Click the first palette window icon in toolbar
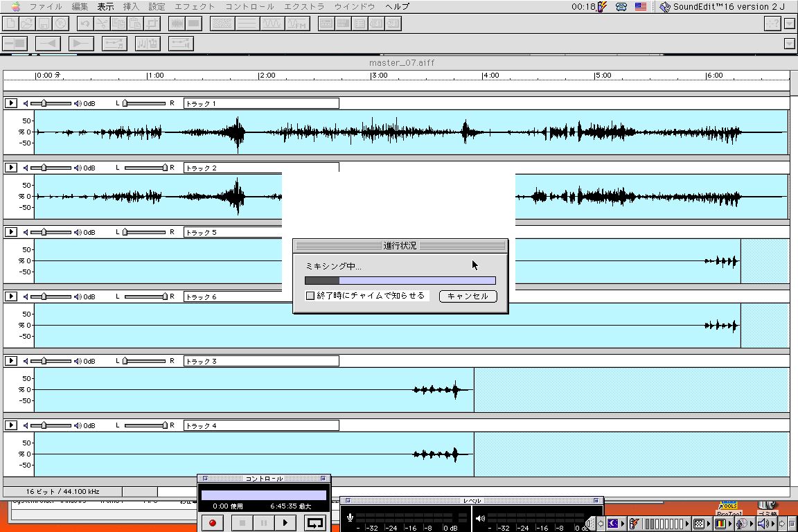This screenshot has width=798, height=532. [x=326, y=24]
